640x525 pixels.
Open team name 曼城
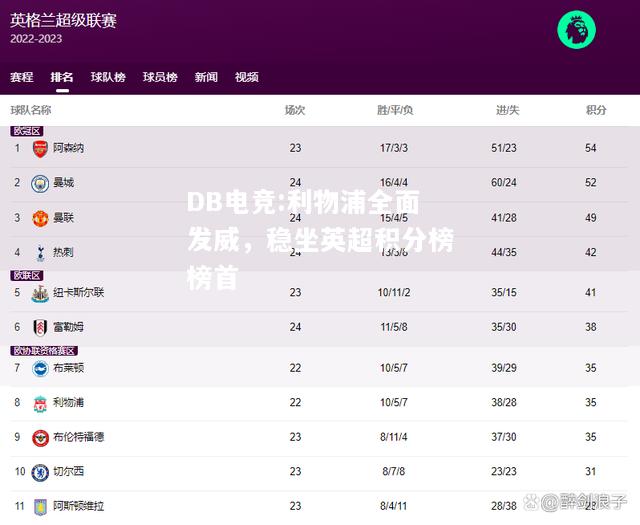(64, 182)
